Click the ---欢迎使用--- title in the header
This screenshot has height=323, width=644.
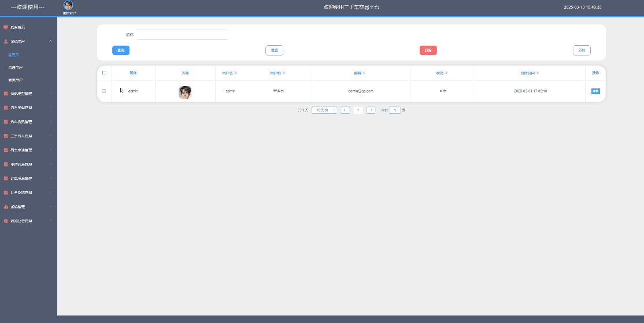click(28, 8)
